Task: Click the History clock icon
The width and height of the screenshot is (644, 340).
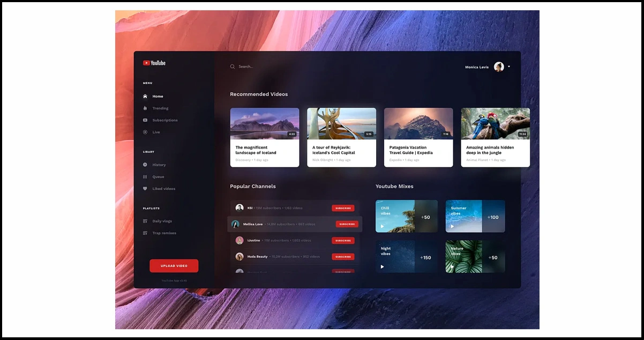Action: [145, 165]
